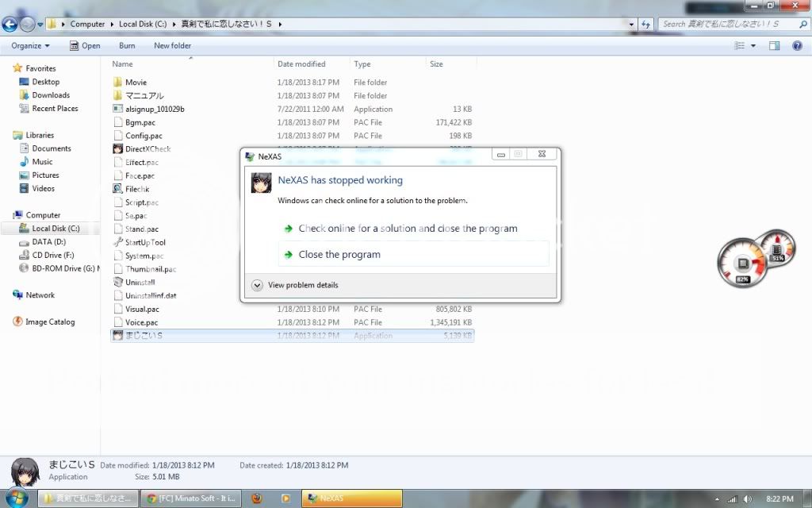Viewport: 812px width, 508px height.
Task: Open the help question mark icon
Action: coord(797,46)
